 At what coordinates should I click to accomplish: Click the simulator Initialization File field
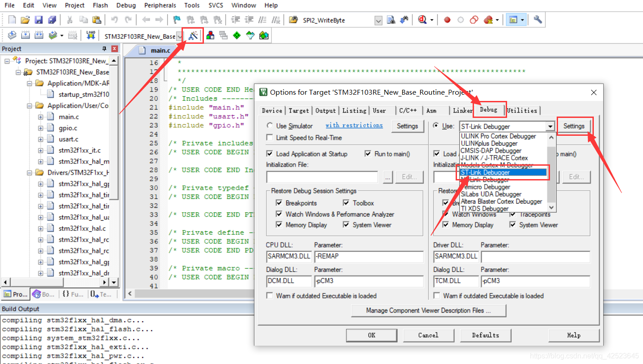(322, 177)
